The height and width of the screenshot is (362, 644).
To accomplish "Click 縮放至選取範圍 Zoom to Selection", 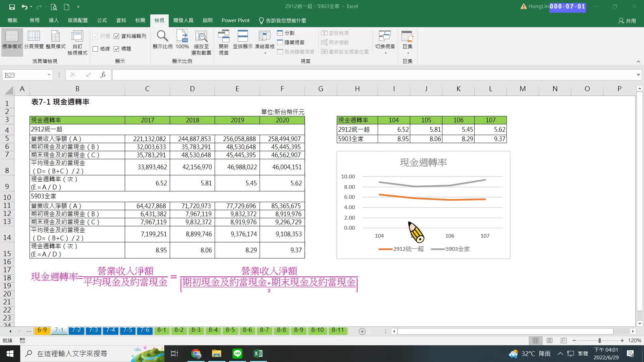I will (x=201, y=43).
